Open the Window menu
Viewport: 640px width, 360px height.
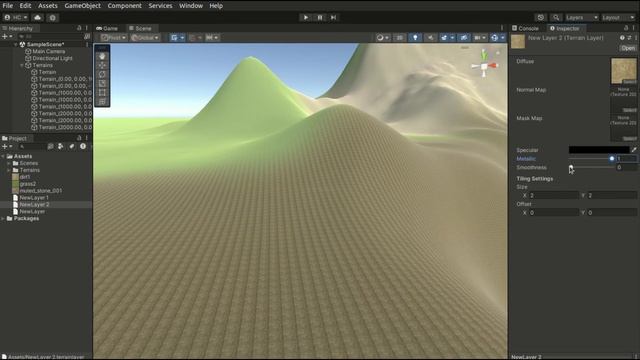[191, 6]
